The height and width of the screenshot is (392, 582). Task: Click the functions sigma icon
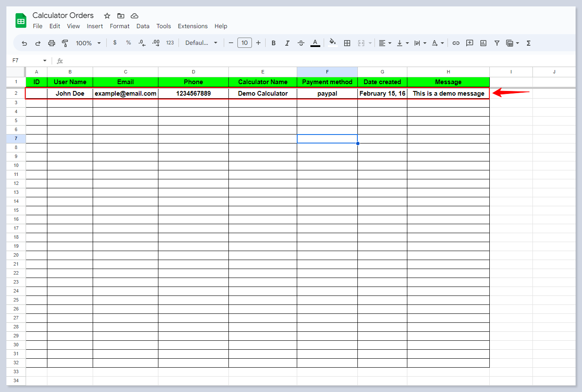(x=529, y=43)
